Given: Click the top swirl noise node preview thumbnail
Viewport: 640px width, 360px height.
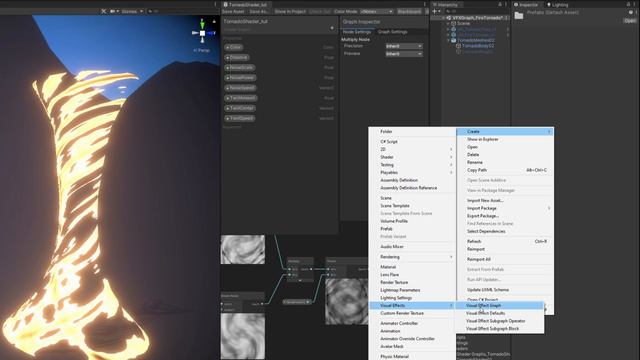Looking at the screenshot, I should (x=243, y=249).
